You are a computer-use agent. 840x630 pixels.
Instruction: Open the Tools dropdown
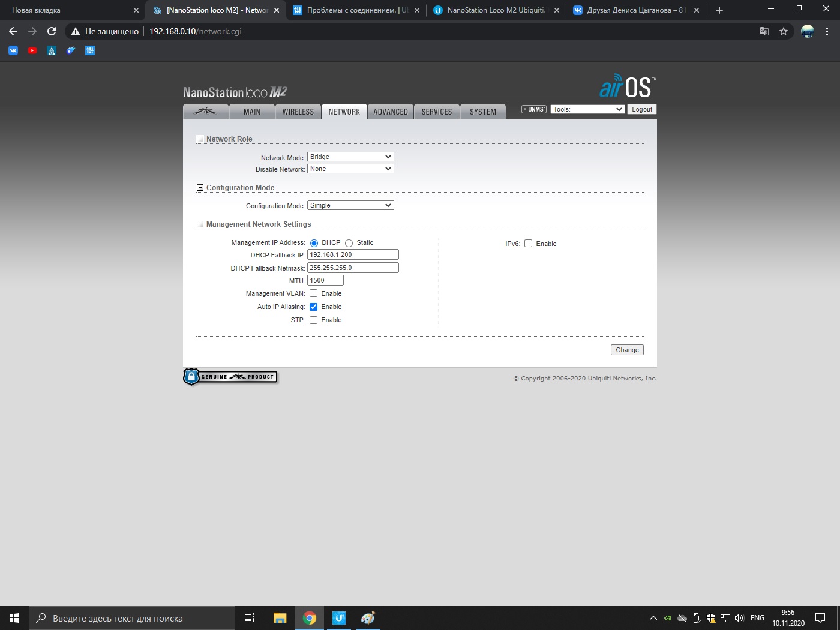point(587,109)
